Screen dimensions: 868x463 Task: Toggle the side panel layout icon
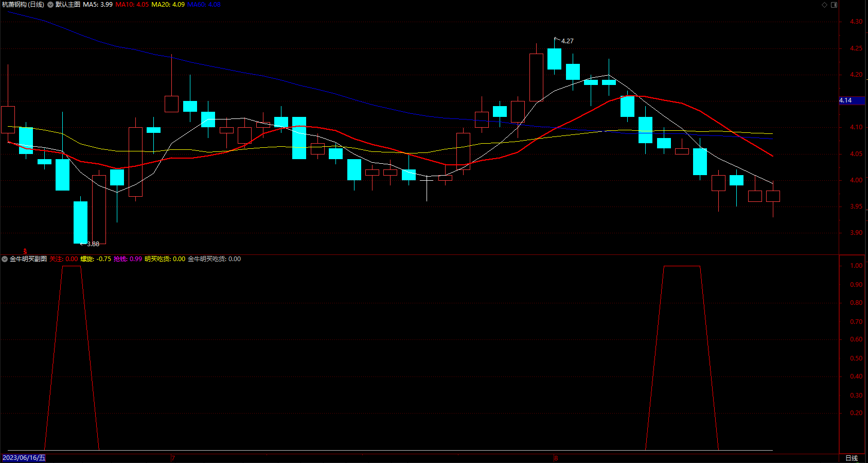tap(834, 5)
